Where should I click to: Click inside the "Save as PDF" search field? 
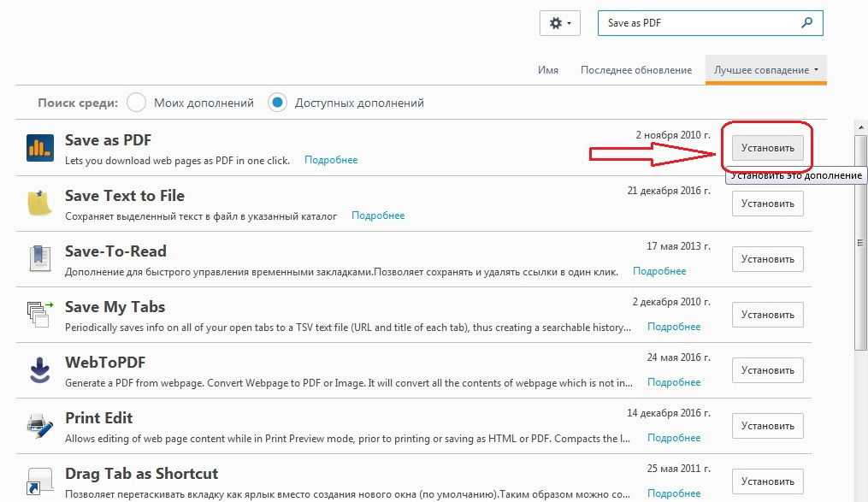tap(697, 23)
